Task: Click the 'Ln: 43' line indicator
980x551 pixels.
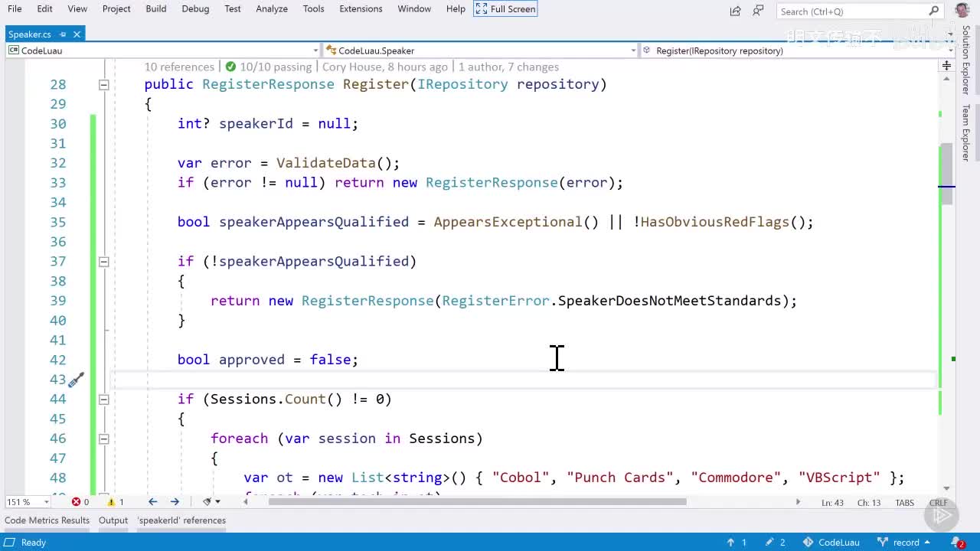Action: (833, 503)
